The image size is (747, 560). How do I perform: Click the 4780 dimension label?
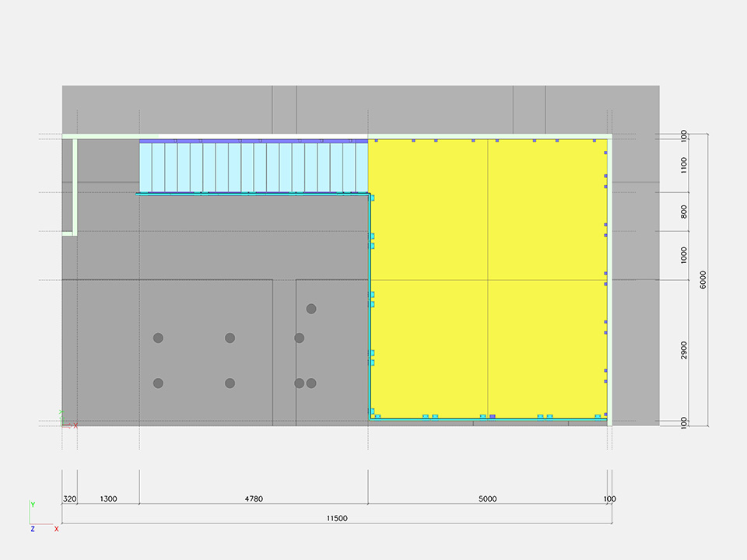[x=253, y=499]
